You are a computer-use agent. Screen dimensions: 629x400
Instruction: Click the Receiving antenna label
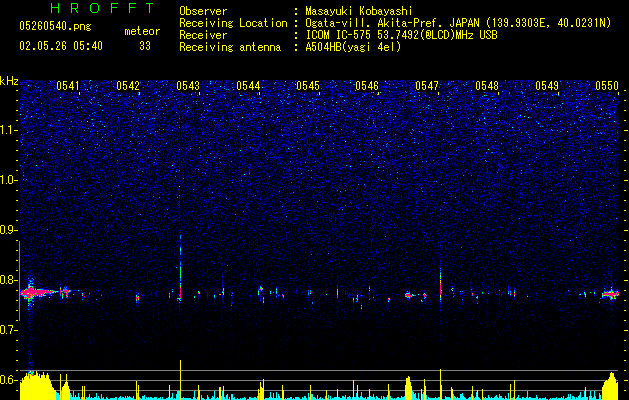(x=230, y=47)
